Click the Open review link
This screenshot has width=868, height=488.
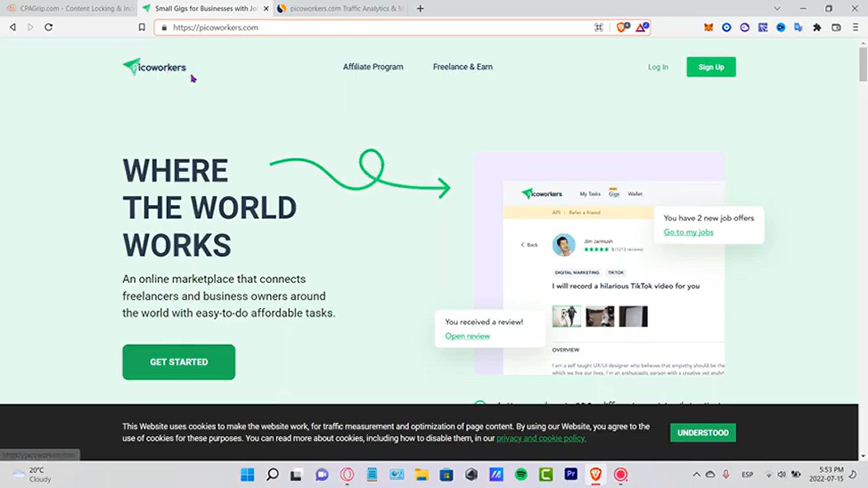[467, 336]
